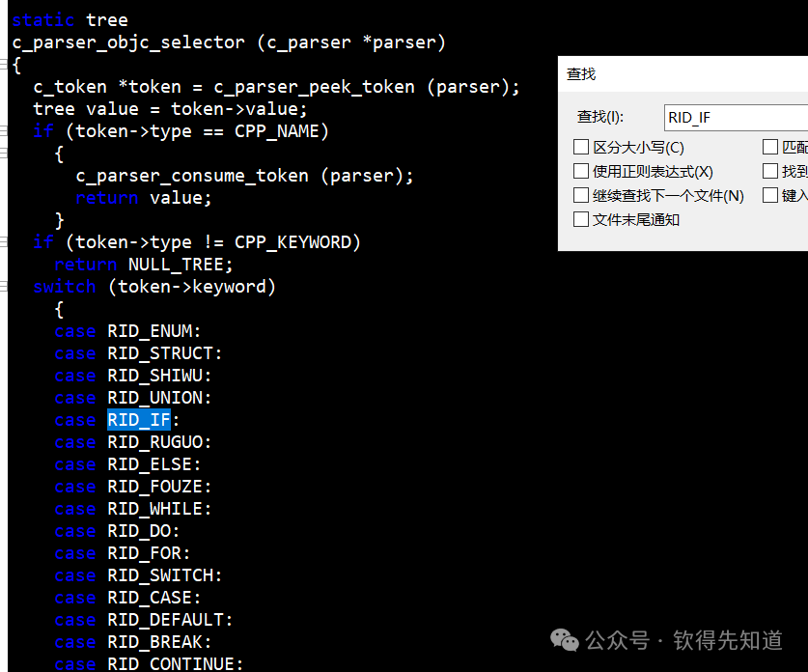Screen dimensions: 808x672
Task: Toggle the 找到 checkbox in the dialog
Action: 772,171
